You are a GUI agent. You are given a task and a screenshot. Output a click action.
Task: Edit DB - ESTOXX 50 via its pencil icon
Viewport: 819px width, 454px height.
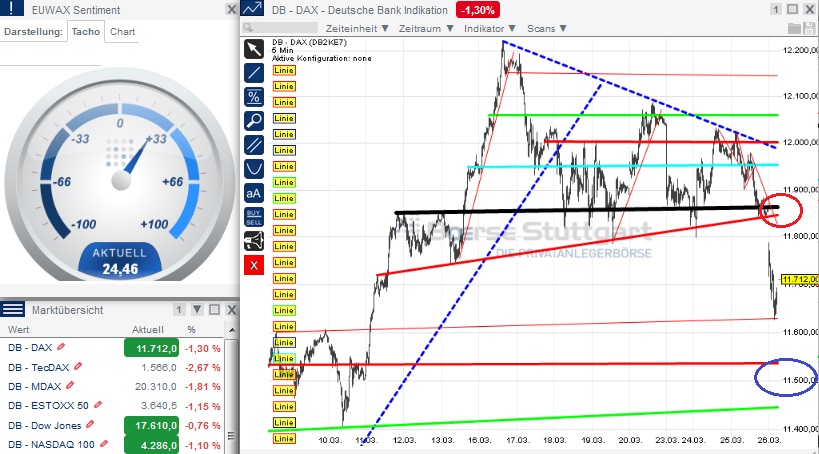(x=98, y=405)
